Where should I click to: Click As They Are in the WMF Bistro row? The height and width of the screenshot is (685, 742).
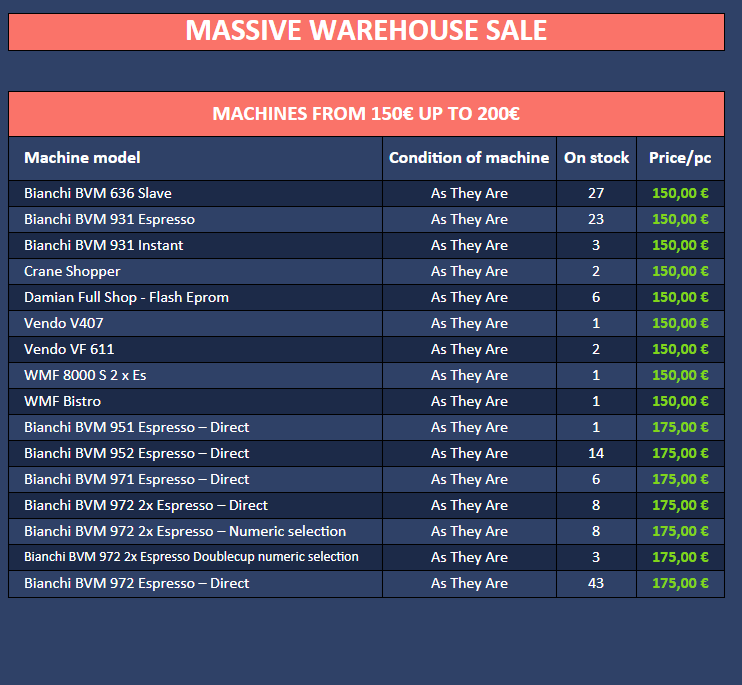tap(469, 402)
